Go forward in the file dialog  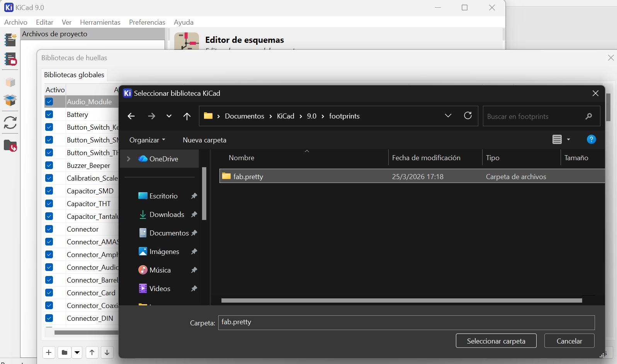point(151,116)
